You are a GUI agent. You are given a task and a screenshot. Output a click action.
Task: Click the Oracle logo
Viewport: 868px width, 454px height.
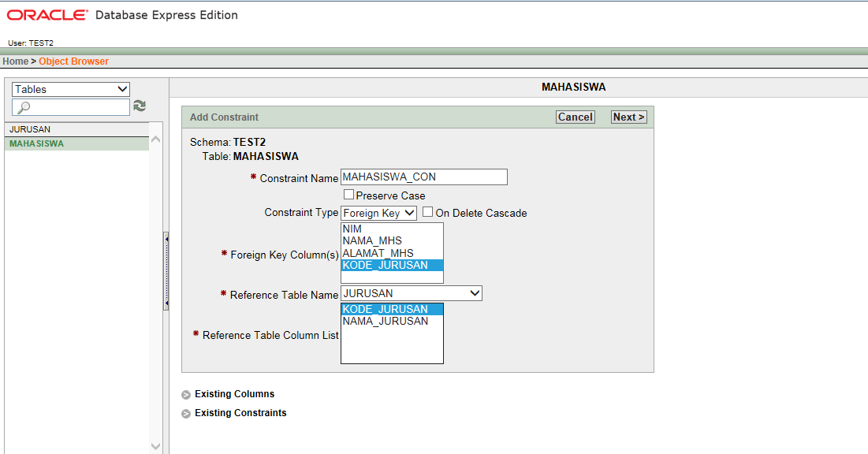coord(47,15)
